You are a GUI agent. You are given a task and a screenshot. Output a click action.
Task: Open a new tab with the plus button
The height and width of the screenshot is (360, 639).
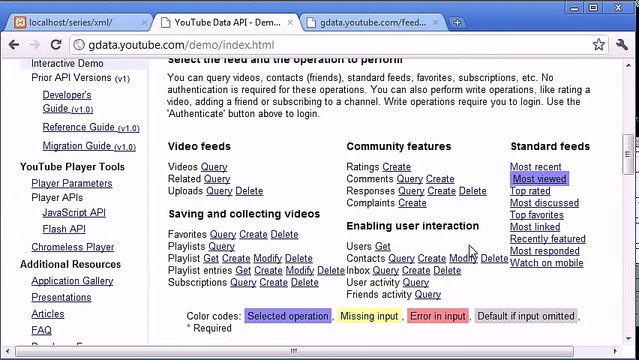[x=457, y=22]
